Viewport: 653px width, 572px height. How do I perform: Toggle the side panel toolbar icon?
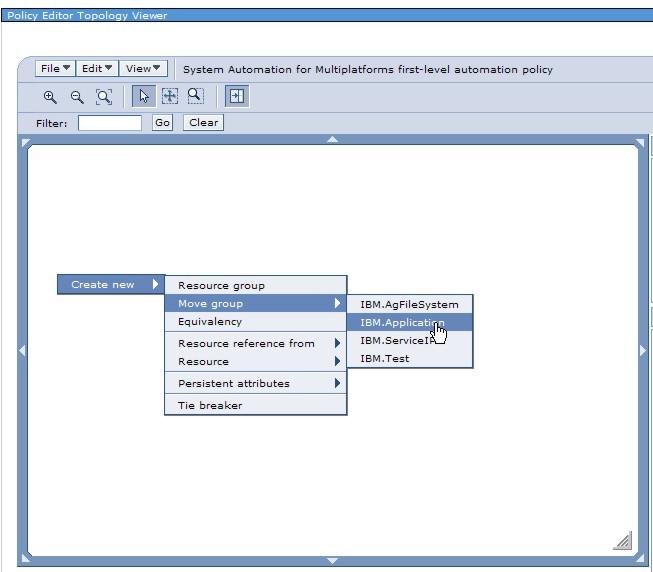point(237,96)
